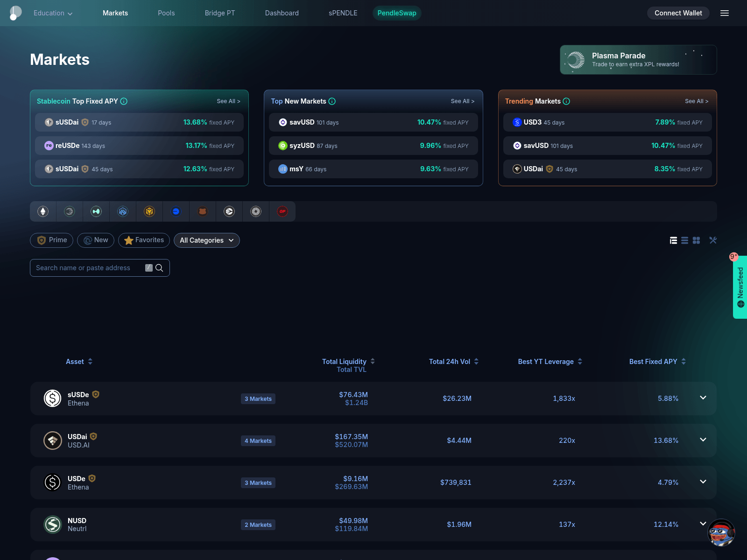Open the Dashboard tab
The image size is (747, 560).
point(282,13)
